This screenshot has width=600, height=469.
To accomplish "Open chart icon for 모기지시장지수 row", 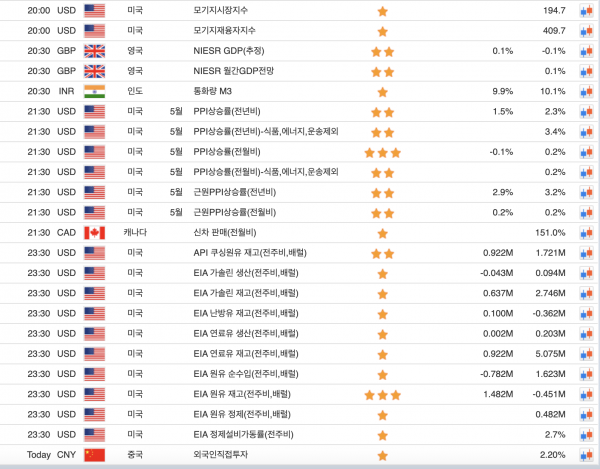I will tap(586, 11).
